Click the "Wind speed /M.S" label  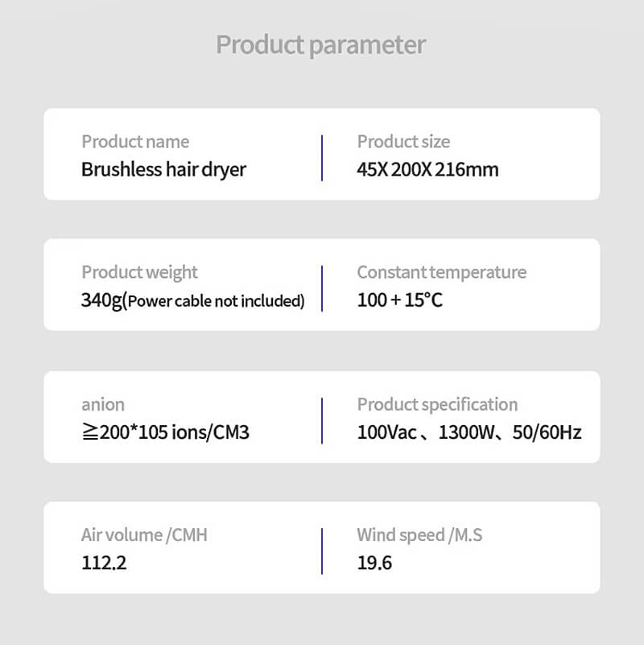point(419,535)
